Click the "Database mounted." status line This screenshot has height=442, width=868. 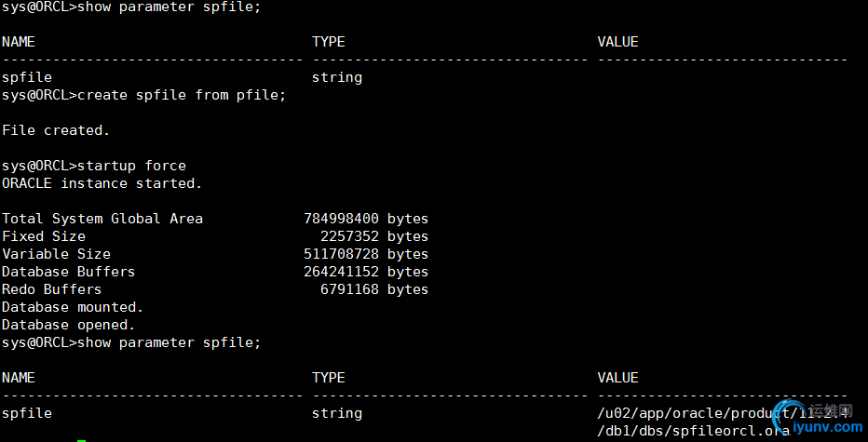click(73, 307)
